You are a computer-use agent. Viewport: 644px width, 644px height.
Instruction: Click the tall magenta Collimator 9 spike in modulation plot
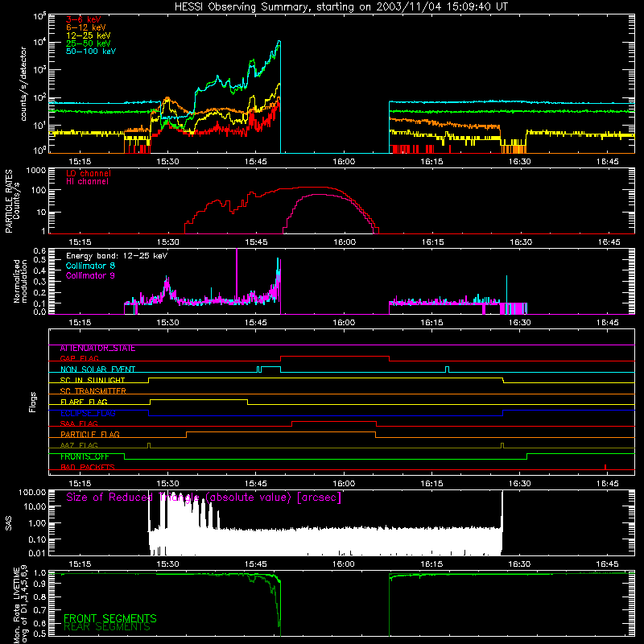tap(237, 275)
